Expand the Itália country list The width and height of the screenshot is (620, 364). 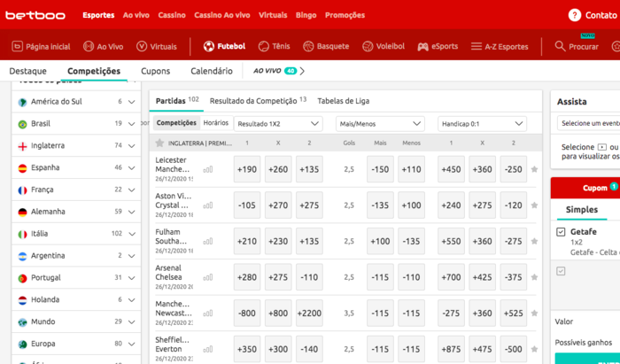tap(132, 234)
